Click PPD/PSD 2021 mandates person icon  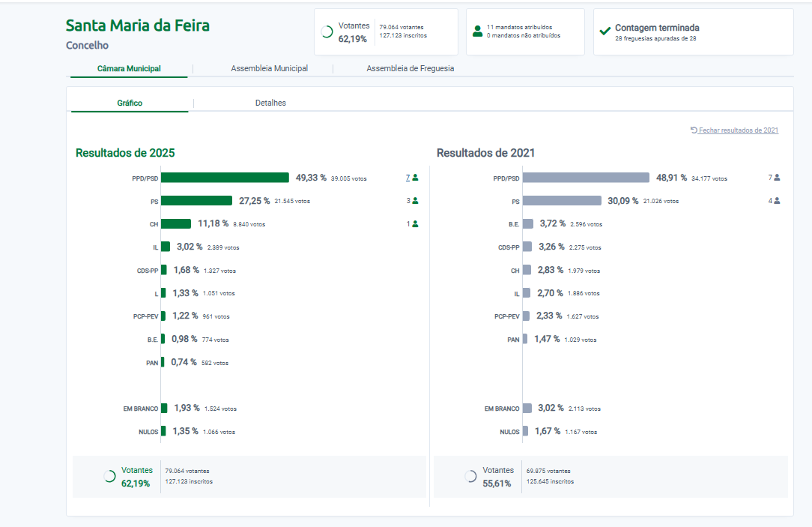point(777,178)
